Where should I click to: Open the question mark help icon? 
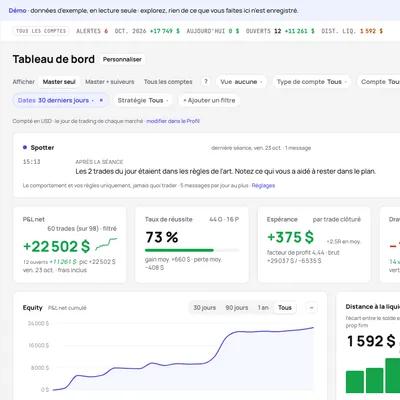(206, 81)
